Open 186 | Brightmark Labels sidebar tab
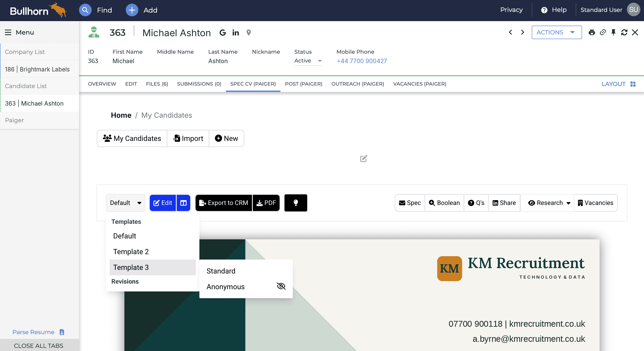 [x=40, y=69]
